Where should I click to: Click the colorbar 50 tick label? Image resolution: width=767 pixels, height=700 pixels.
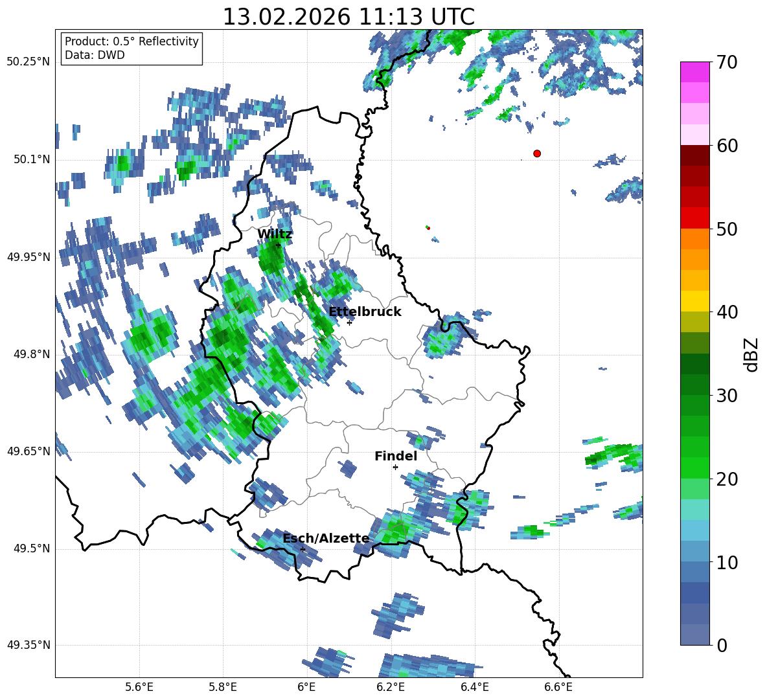(x=727, y=229)
